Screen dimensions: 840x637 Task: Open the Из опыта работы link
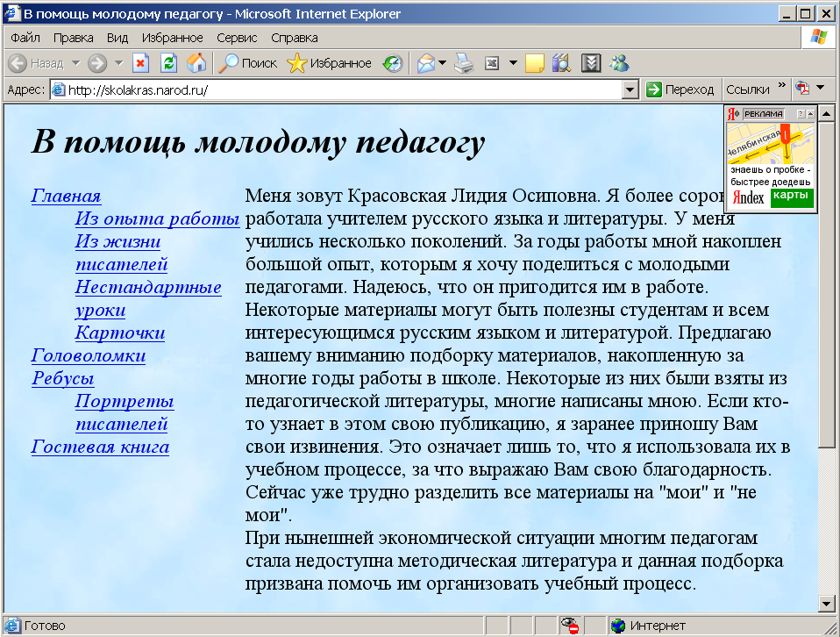click(157, 218)
